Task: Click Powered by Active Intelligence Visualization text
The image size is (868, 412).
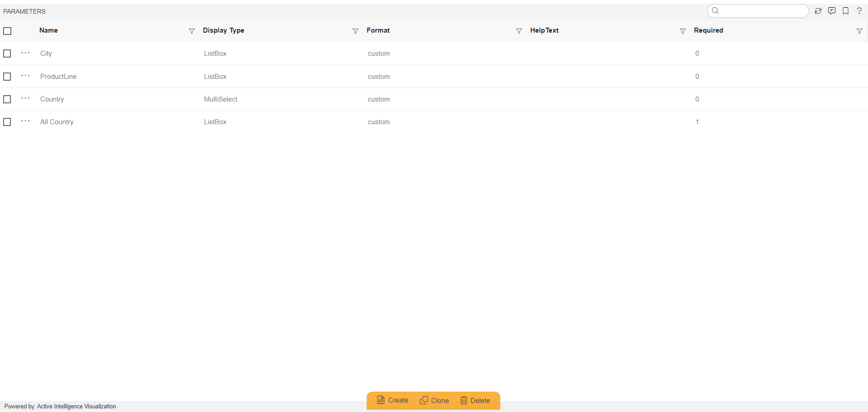Action: click(x=60, y=406)
